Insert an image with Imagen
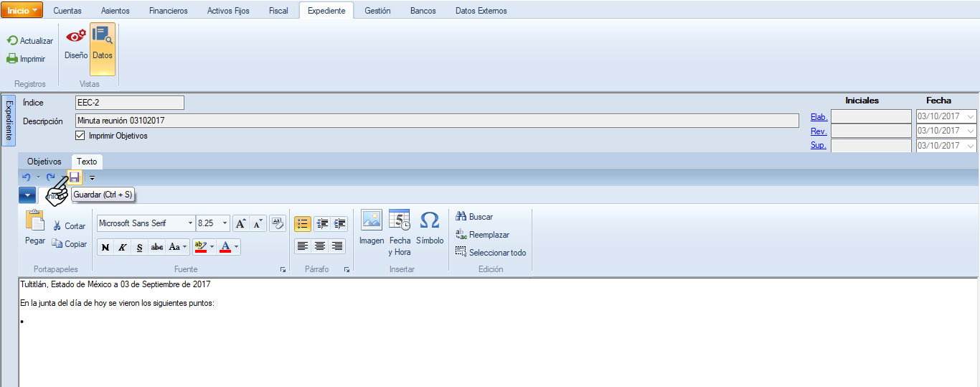Image resolution: width=980 pixels, height=387 pixels. point(372,228)
